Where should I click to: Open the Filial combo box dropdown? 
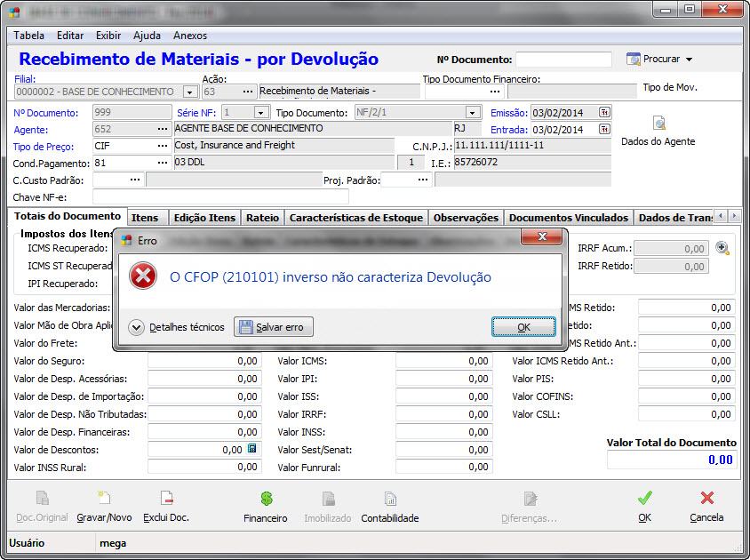(189, 92)
